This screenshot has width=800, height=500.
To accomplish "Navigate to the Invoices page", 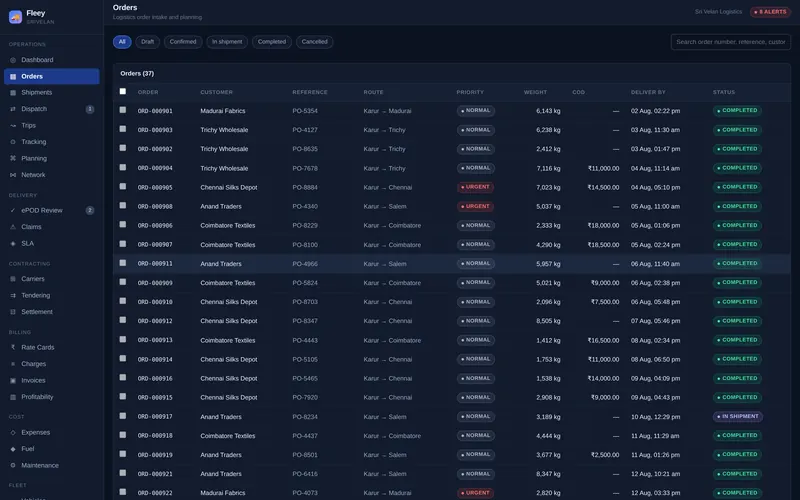I will [52, 381].
